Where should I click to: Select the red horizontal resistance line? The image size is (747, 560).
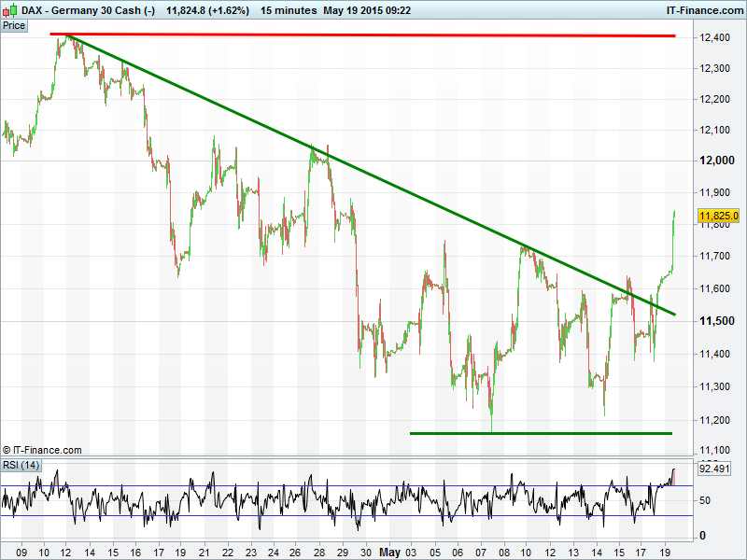click(373, 35)
